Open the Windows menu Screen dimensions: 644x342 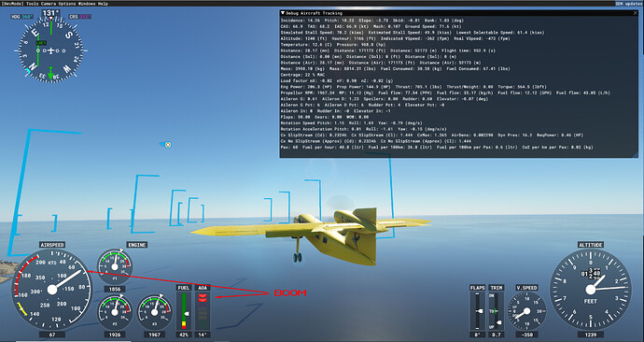tap(87, 4)
